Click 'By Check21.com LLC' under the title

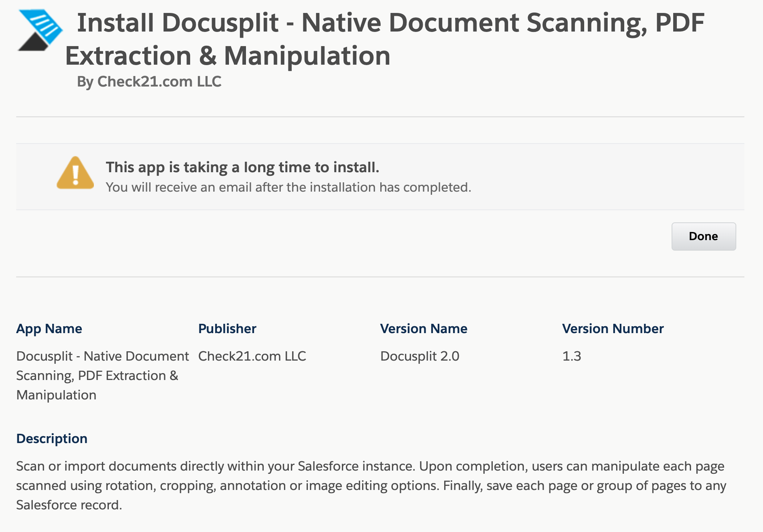click(149, 82)
